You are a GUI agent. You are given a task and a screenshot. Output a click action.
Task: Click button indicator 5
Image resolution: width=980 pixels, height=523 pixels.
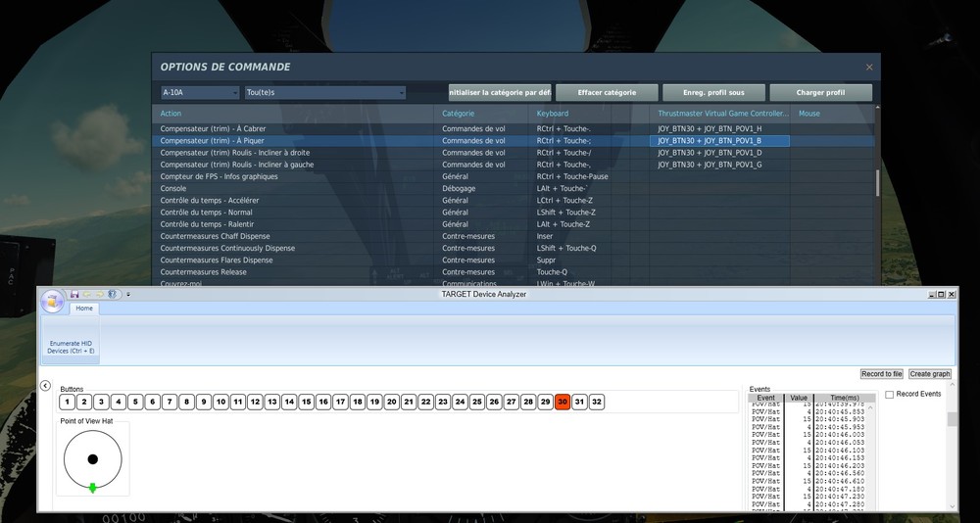[x=135, y=402]
